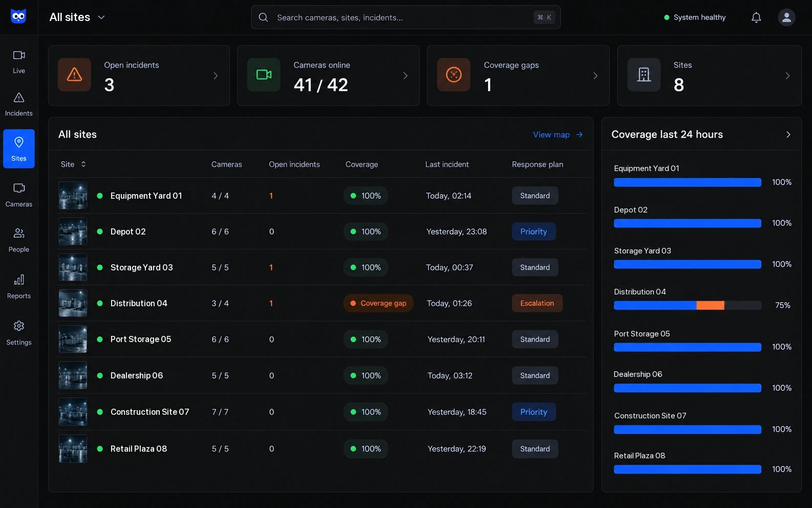Click the Last incident column header

[447, 164]
